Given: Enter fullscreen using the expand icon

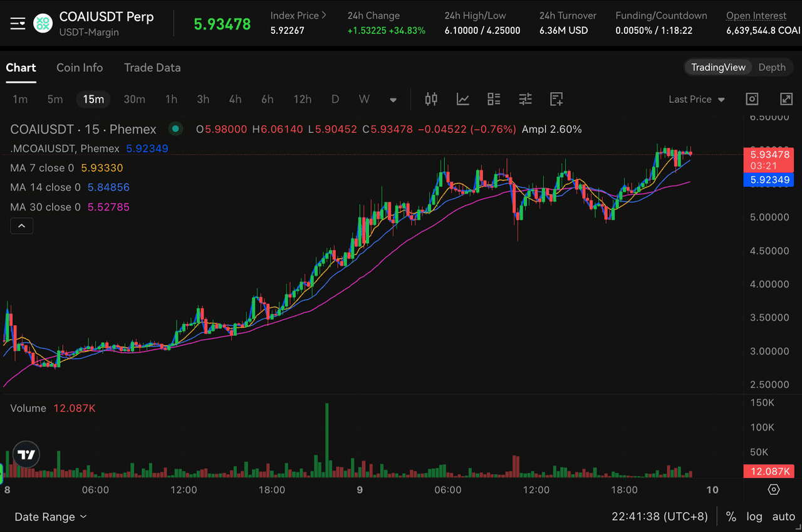Looking at the screenshot, I should pyautogui.click(x=786, y=99).
